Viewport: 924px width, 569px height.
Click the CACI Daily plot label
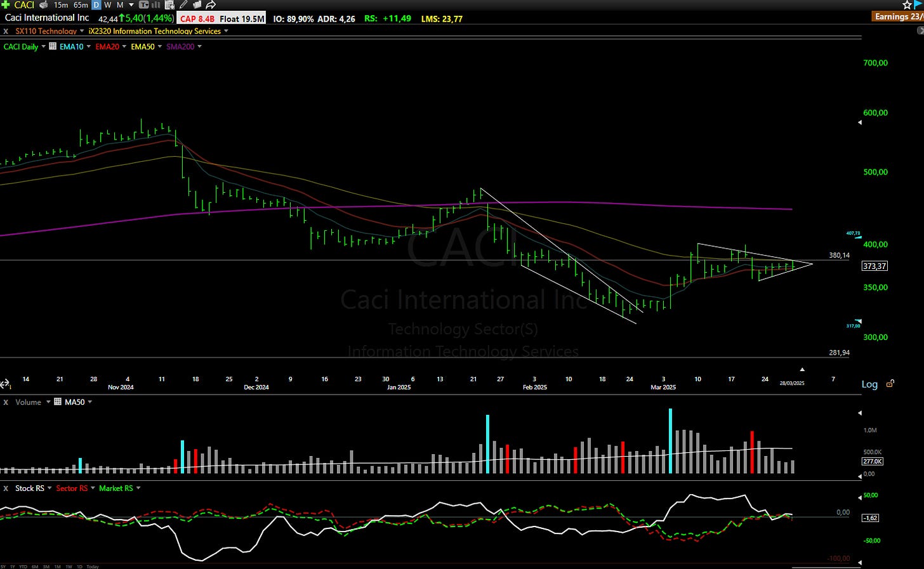[x=21, y=46]
